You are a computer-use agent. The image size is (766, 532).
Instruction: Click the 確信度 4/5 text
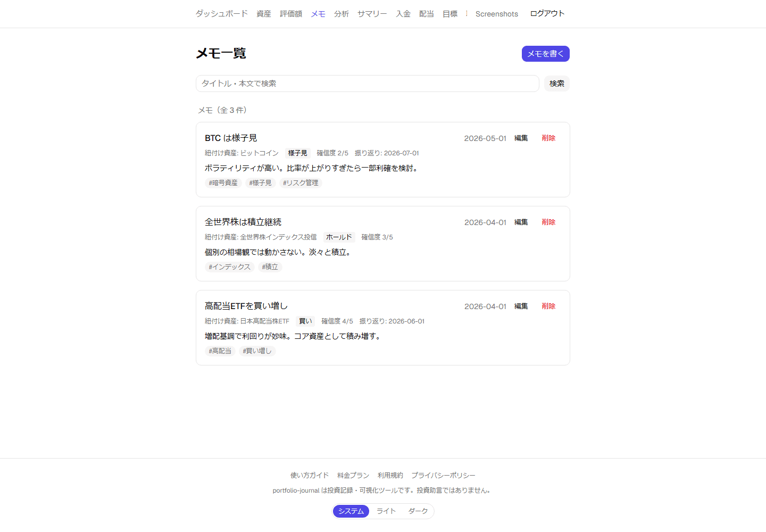click(x=337, y=321)
